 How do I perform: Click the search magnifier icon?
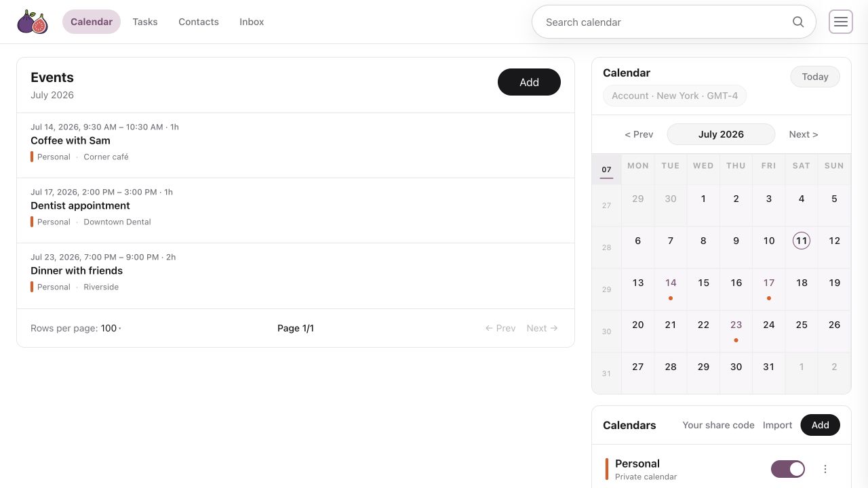pyautogui.click(x=798, y=22)
